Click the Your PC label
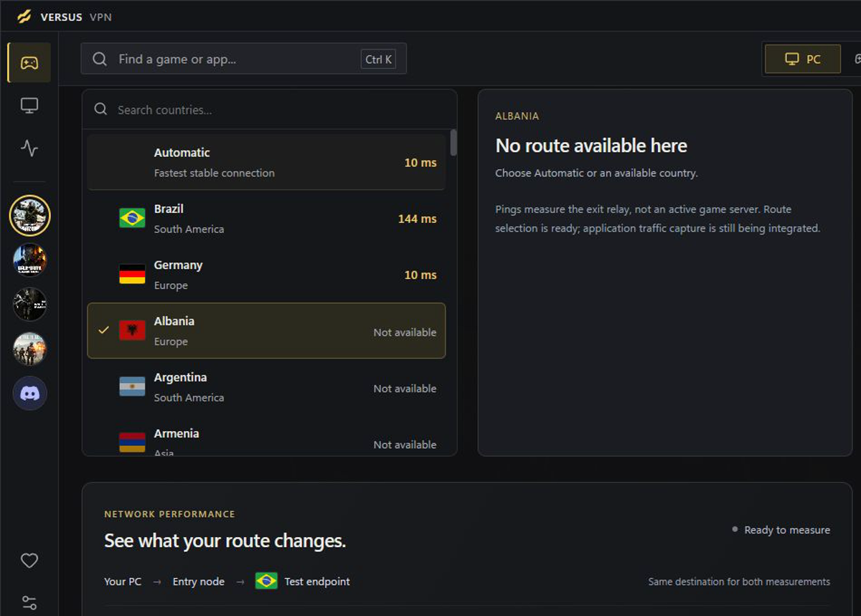 click(x=123, y=582)
